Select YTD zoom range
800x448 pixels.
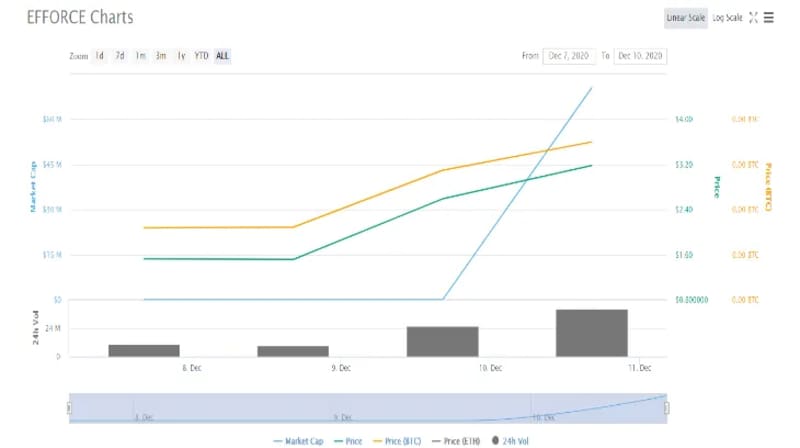201,56
